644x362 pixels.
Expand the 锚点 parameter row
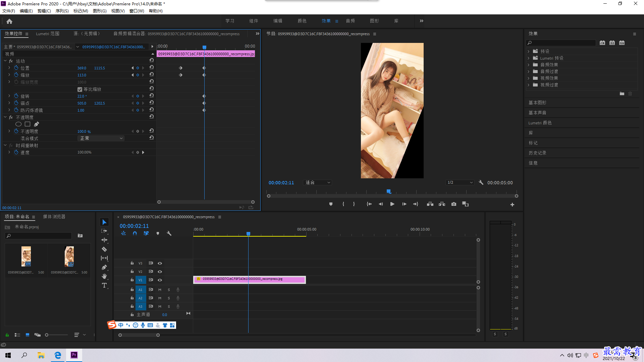point(9,103)
